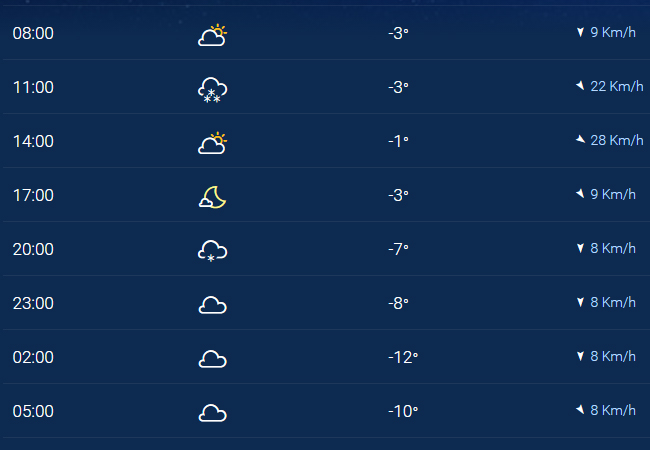The width and height of the screenshot is (650, 450).
Task: Select the 08:00 time label
Action: (x=33, y=33)
